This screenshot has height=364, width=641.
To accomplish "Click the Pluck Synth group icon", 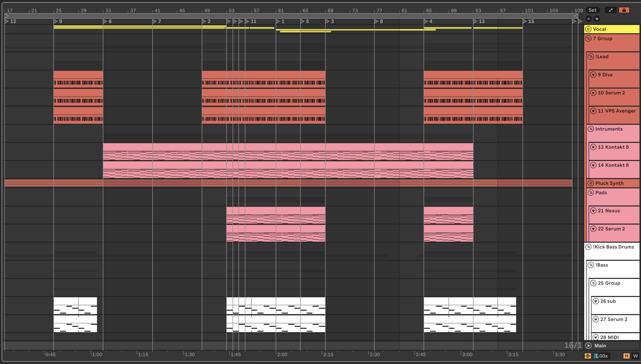I will point(591,183).
